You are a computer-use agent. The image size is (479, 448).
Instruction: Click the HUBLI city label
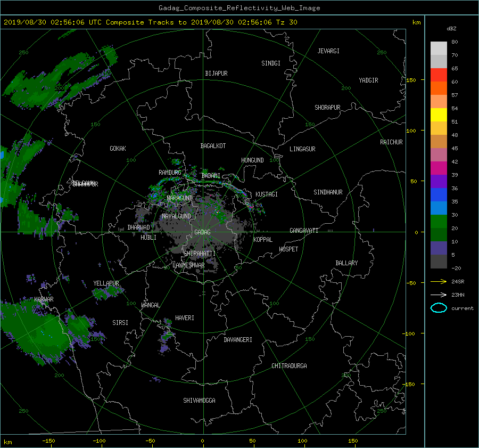pos(148,238)
